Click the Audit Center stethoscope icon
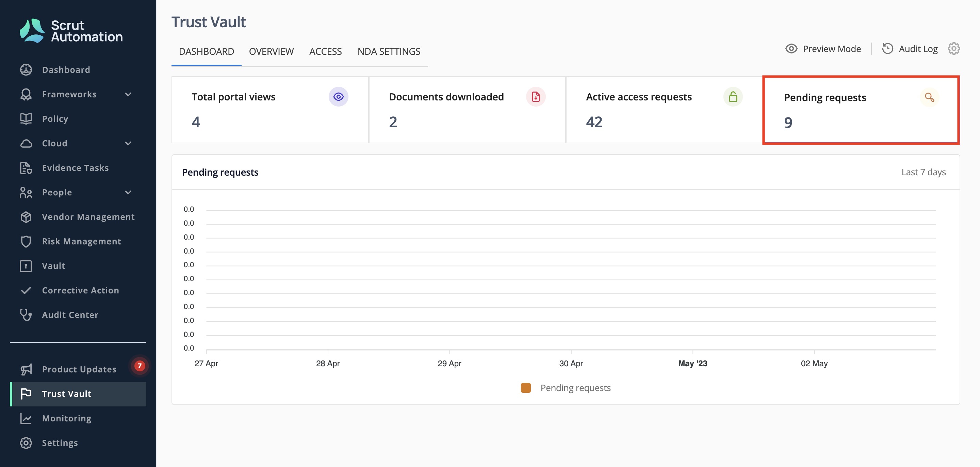Viewport: 980px width, 467px height. click(x=26, y=315)
